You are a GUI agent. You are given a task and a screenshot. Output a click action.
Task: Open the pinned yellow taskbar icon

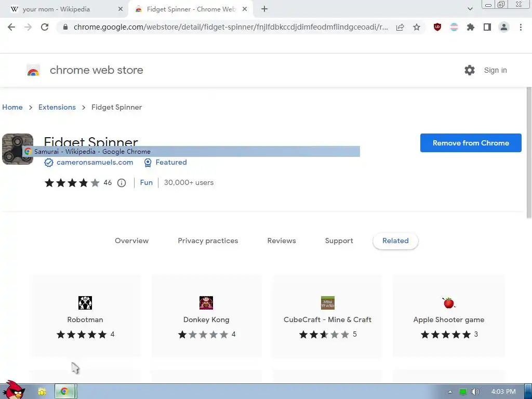42,392
